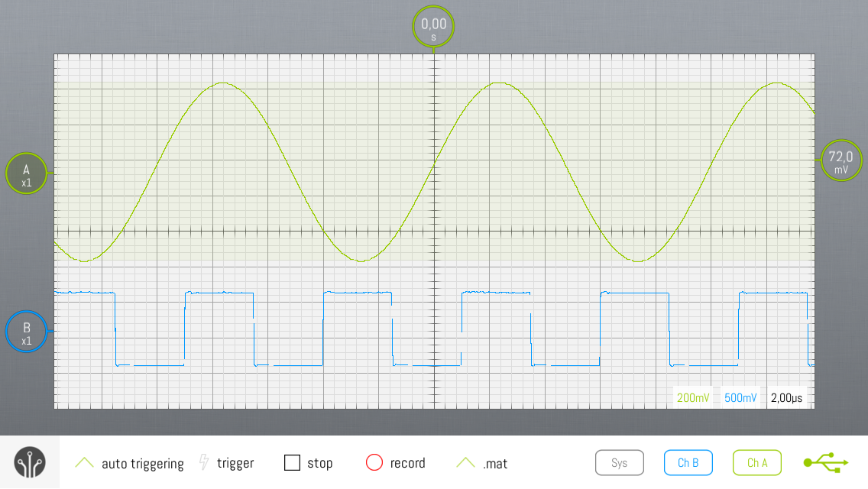Select the channel A x1 probe marker
The width and height of the screenshot is (868, 489).
pos(26,173)
